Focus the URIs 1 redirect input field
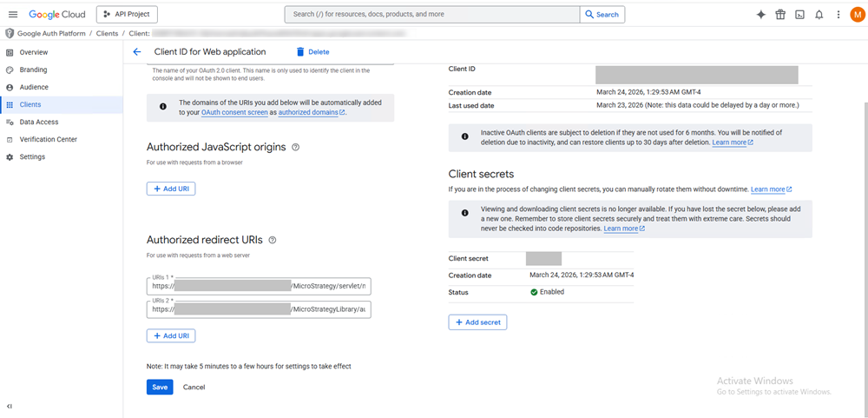The image size is (868, 418). [259, 285]
